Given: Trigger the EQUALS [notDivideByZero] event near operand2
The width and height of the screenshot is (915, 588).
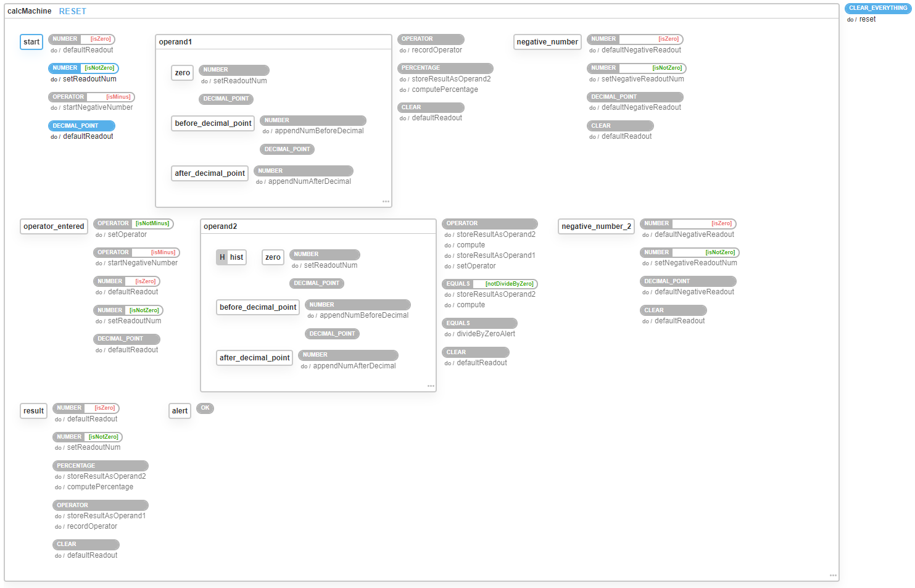Looking at the screenshot, I should point(490,283).
